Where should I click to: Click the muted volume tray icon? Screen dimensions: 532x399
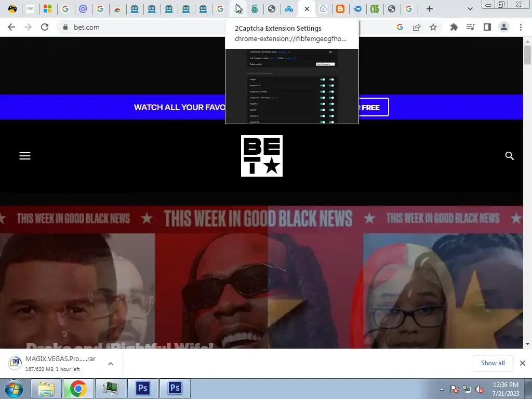pos(480,389)
